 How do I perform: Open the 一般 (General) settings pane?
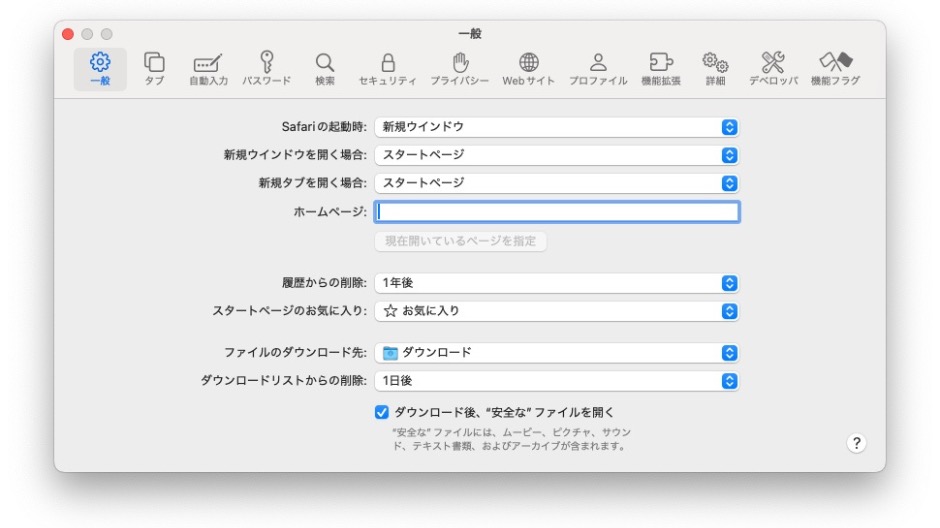100,69
